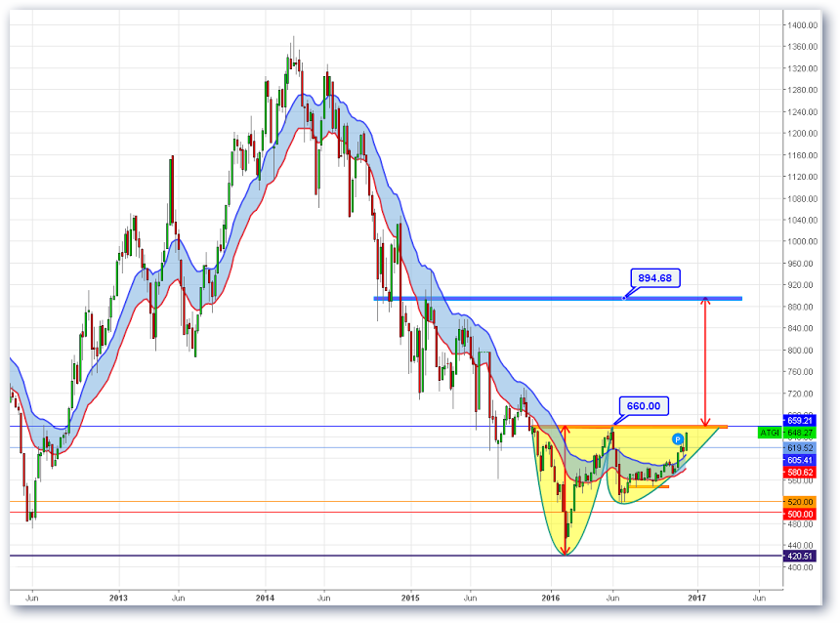Click the 619.52 light blue price tag
This screenshot has width=840, height=623.
[x=799, y=448]
